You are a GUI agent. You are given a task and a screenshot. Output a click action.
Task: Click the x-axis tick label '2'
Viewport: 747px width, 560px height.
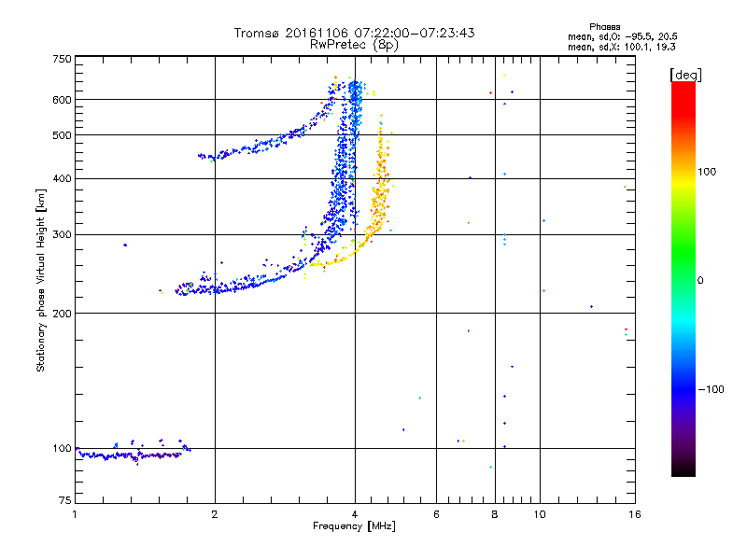(215, 514)
